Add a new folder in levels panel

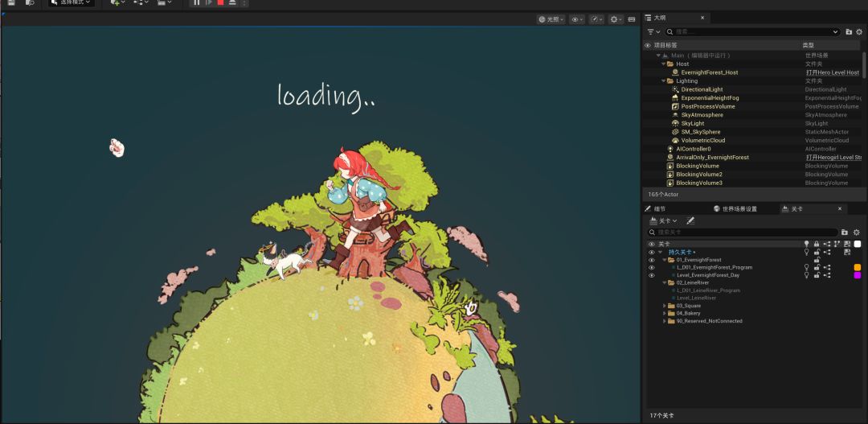844,233
